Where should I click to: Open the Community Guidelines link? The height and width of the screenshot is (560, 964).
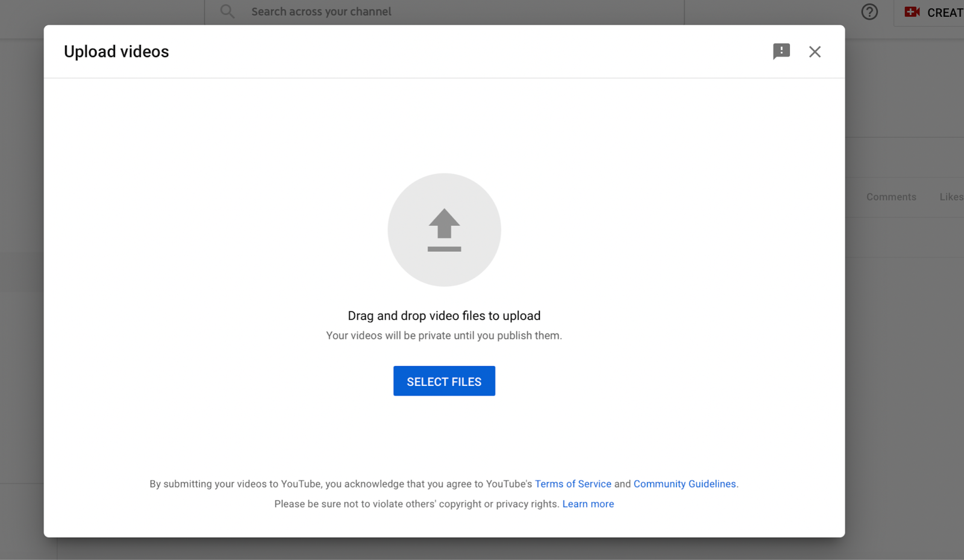(x=684, y=484)
